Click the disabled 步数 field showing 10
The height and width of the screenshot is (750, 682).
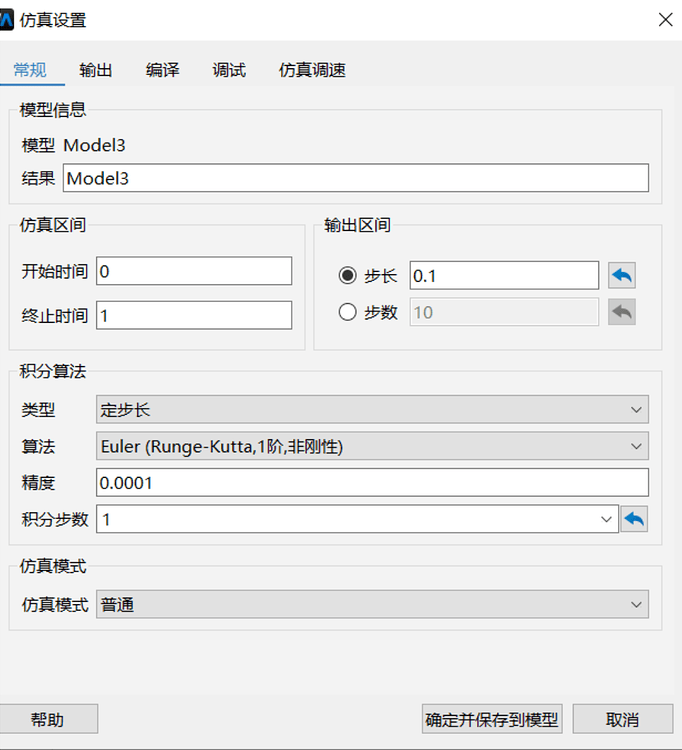click(504, 312)
